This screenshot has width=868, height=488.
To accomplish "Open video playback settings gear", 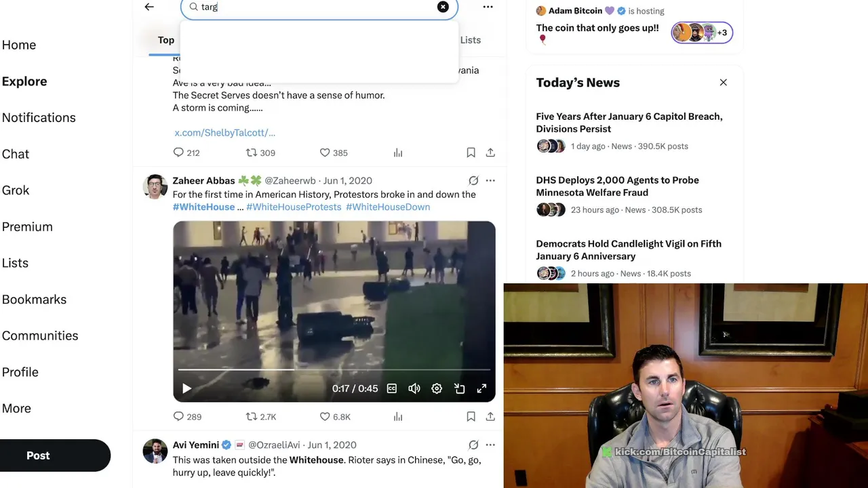I will click(x=437, y=388).
